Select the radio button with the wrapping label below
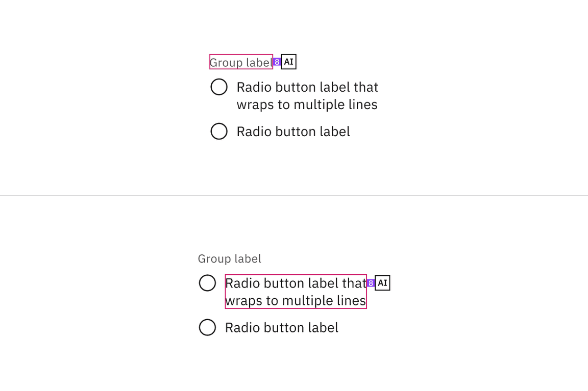The image size is (588, 391). coord(207,282)
